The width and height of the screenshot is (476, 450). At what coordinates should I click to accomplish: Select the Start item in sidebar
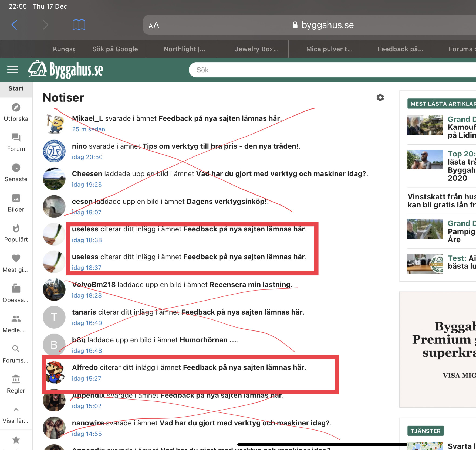click(x=16, y=88)
